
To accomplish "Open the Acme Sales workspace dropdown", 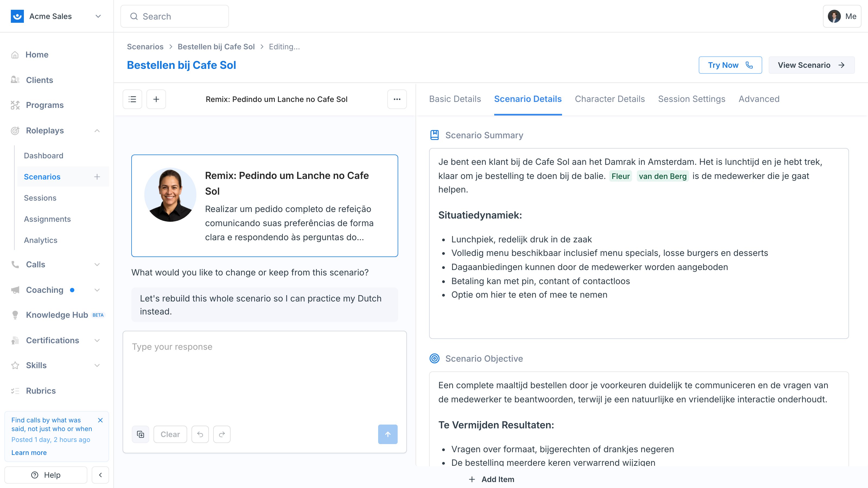I will point(98,16).
